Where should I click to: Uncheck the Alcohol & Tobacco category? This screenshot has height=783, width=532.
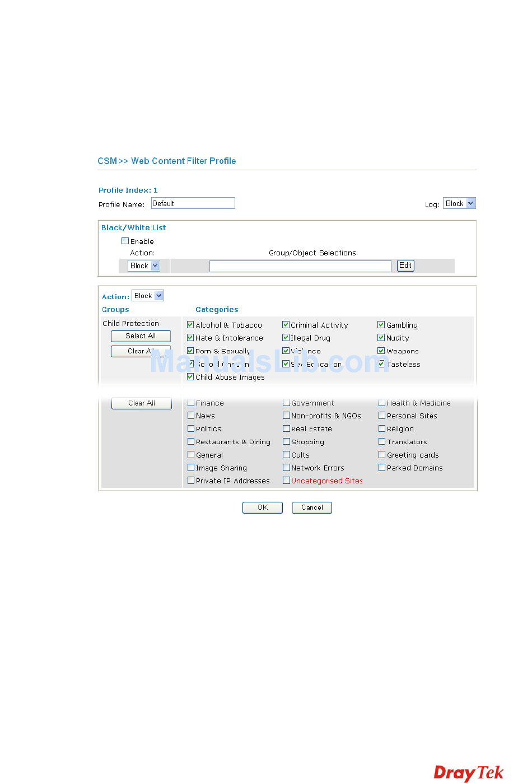(190, 325)
